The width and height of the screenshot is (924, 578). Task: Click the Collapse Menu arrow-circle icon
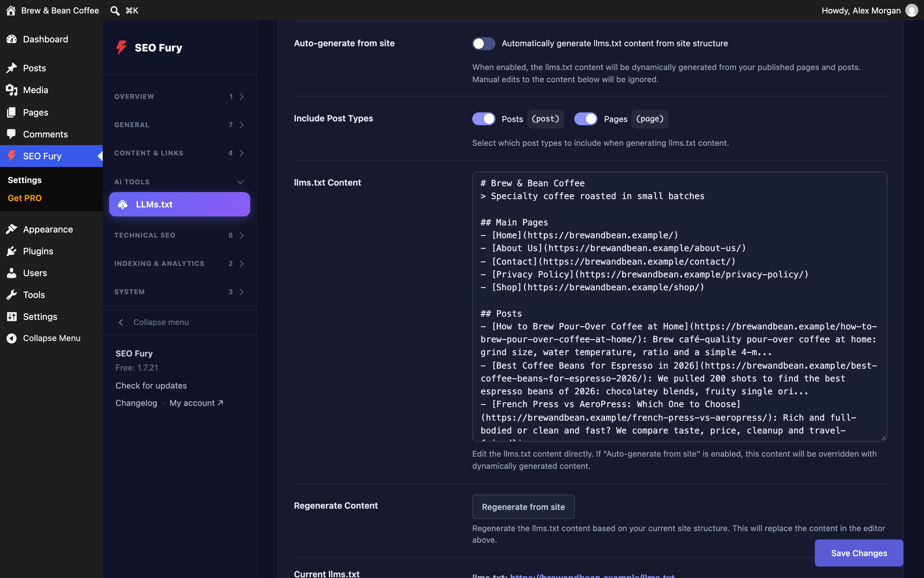(12, 338)
